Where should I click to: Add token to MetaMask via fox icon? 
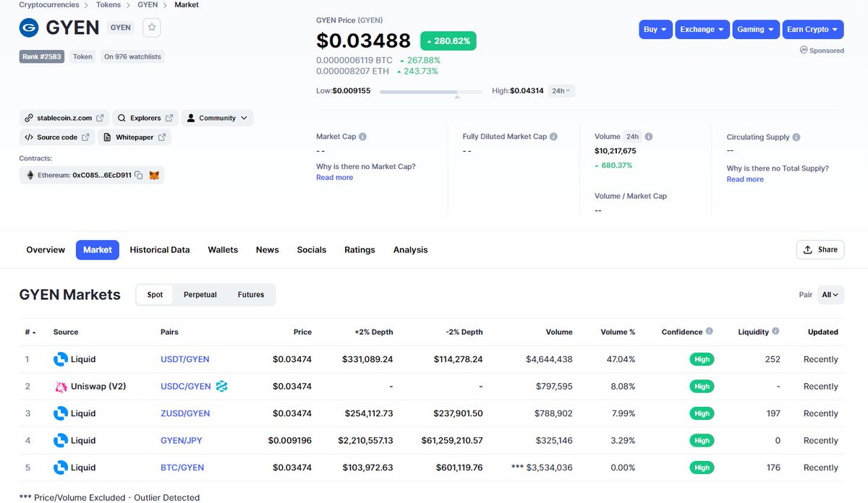click(x=154, y=175)
